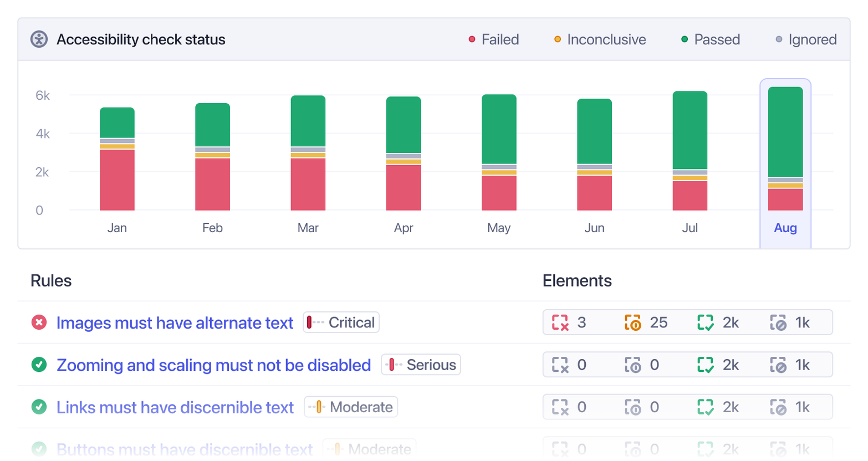Image resolution: width=868 pixels, height=461 pixels.
Task: Click the failed elements icon showing 3
Action: [560, 322]
